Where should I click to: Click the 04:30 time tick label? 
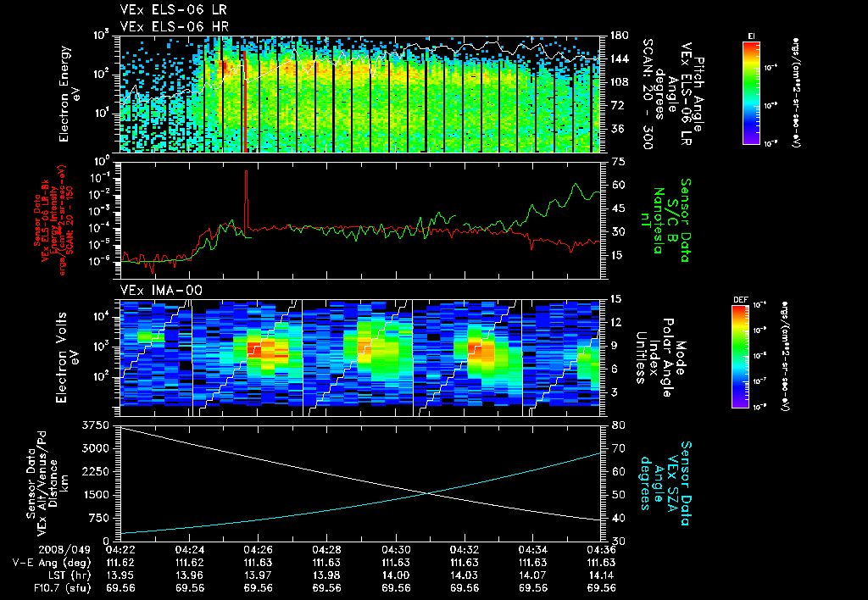point(396,550)
